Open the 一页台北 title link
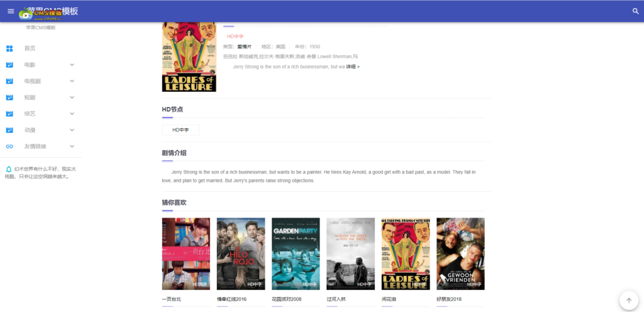 click(x=172, y=299)
